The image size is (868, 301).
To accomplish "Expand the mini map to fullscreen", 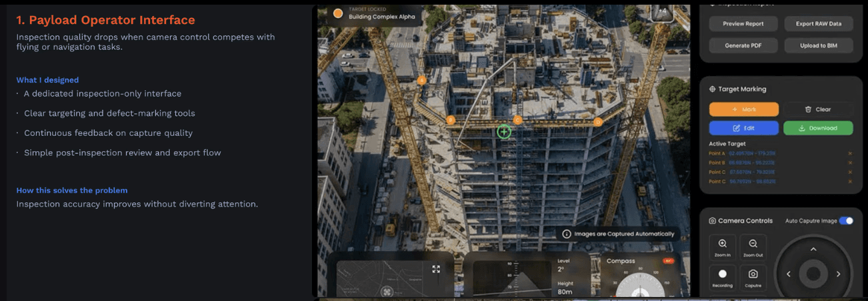I will [x=436, y=269].
